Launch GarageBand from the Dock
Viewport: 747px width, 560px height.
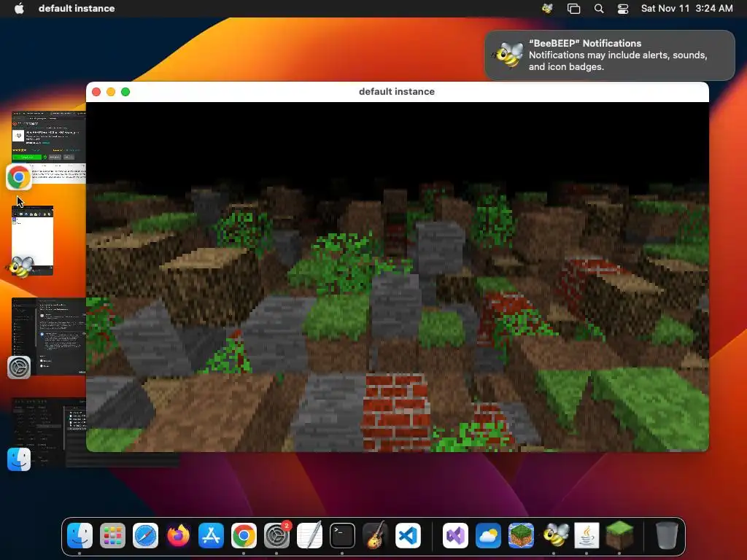376,536
